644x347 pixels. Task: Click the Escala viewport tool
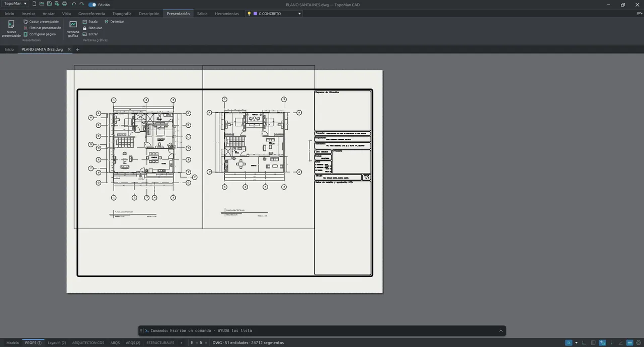coord(90,22)
